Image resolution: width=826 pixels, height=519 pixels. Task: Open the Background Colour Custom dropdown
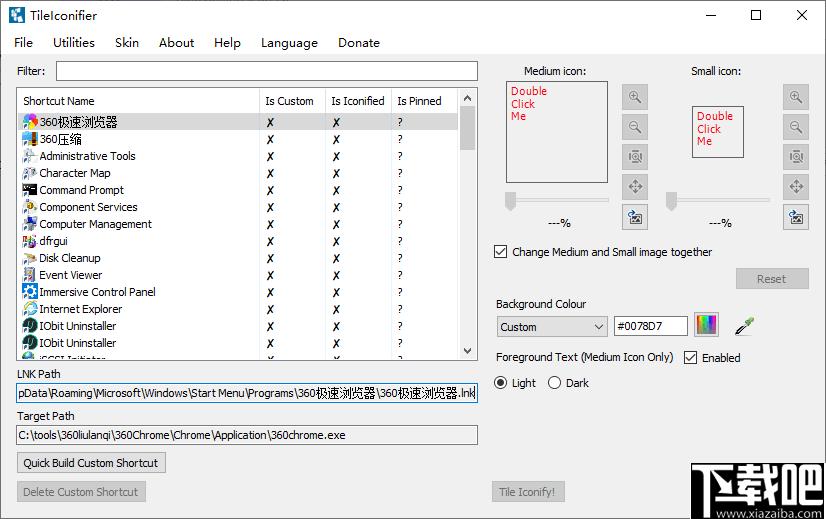552,327
